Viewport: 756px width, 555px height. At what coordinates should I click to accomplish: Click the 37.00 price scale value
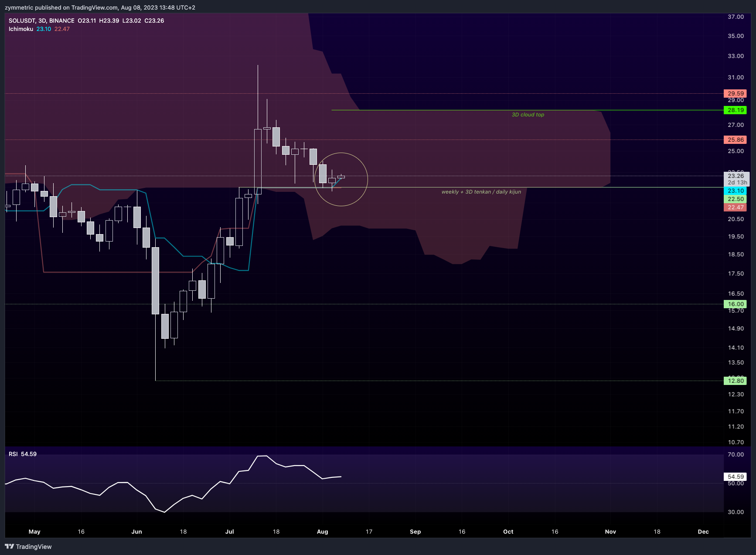click(736, 17)
